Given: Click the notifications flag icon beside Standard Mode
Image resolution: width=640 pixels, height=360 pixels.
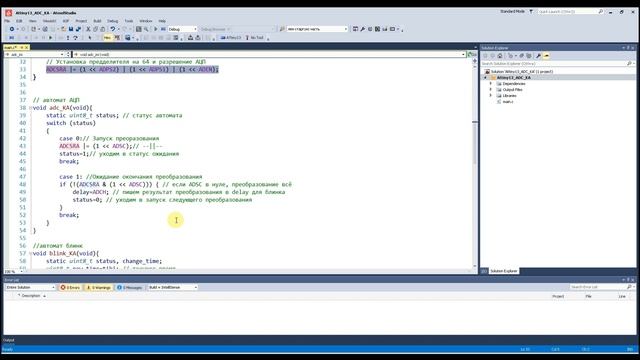Looking at the screenshot, I should pyautogui.click(x=531, y=12).
